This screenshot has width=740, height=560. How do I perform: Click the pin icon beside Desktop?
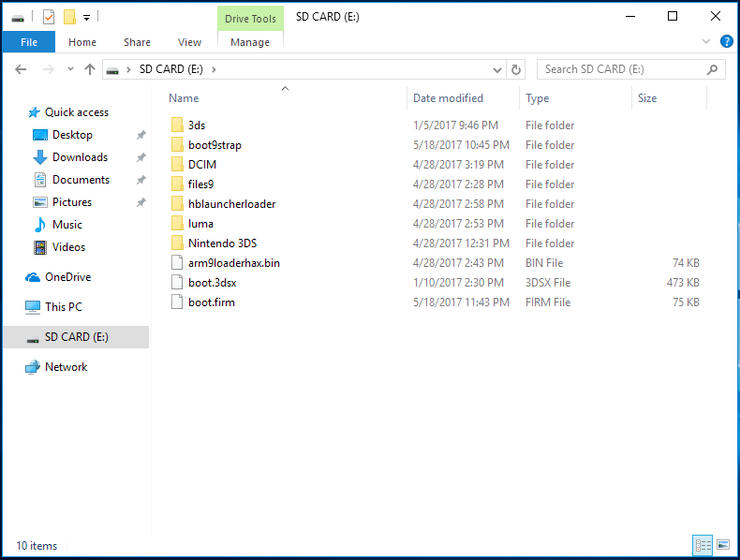[141, 135]
